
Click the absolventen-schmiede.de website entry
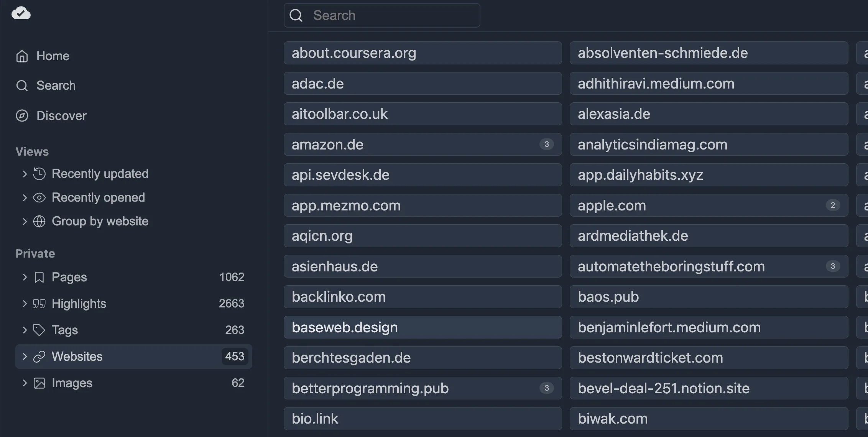pyautogui.click(x=709, y=53)
